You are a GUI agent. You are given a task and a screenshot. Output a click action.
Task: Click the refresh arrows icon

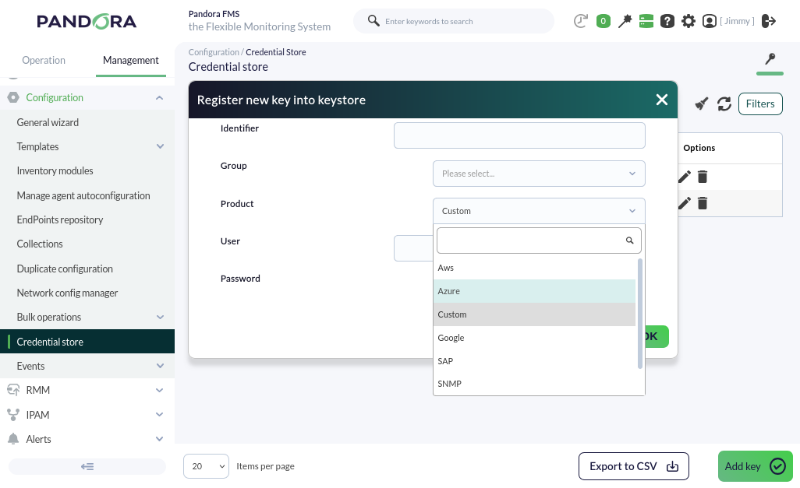(x=724, y=104)
